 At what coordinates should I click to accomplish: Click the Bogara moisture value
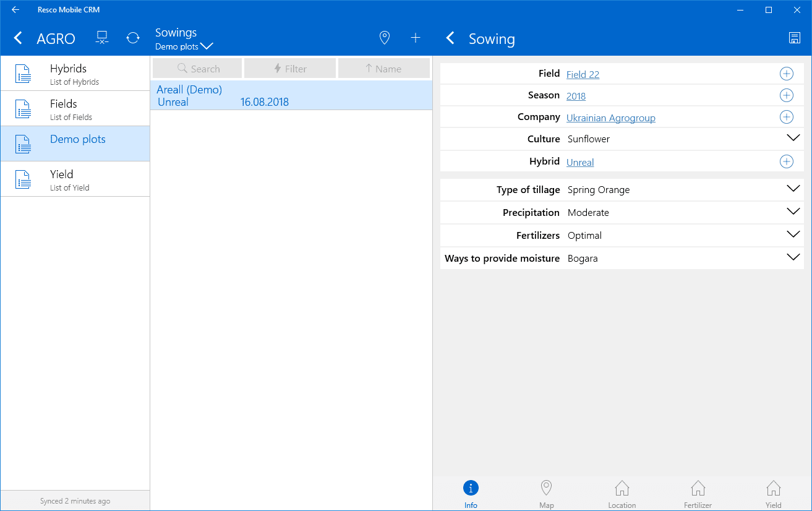click(x=583, y=259)
